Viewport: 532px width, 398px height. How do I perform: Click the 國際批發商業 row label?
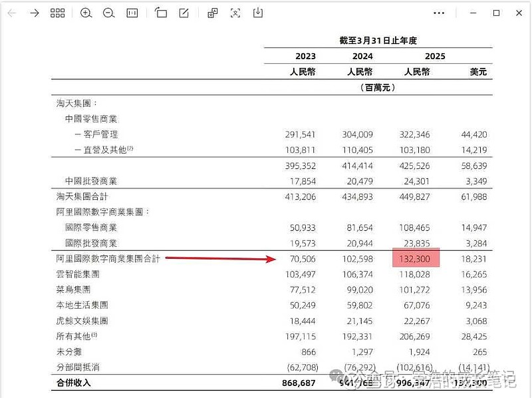(x=91, y=243)
